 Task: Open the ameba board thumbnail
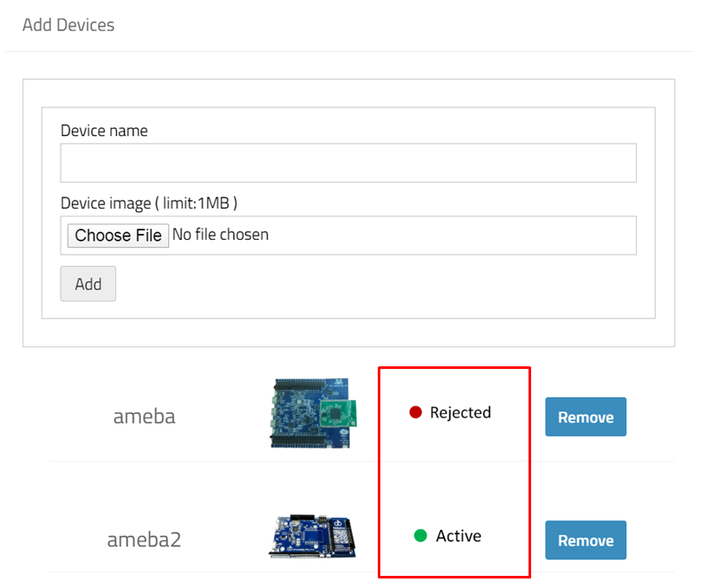[314, 413]
